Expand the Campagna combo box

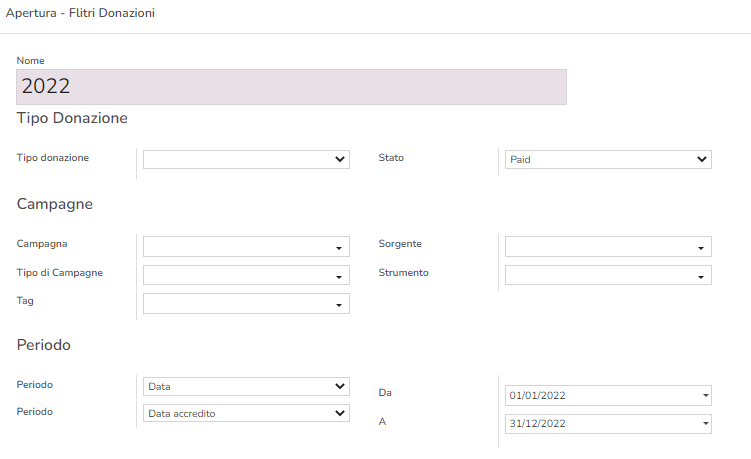coord(246,247)
